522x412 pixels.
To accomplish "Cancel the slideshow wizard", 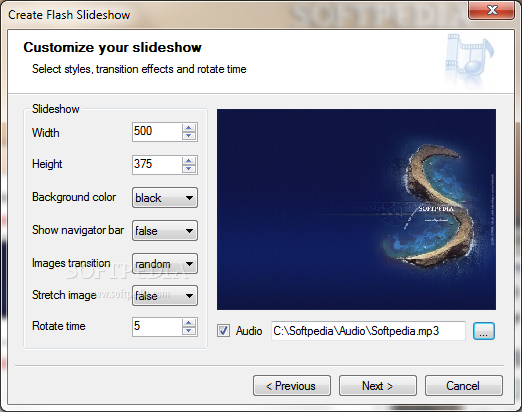I will (464, 386).
